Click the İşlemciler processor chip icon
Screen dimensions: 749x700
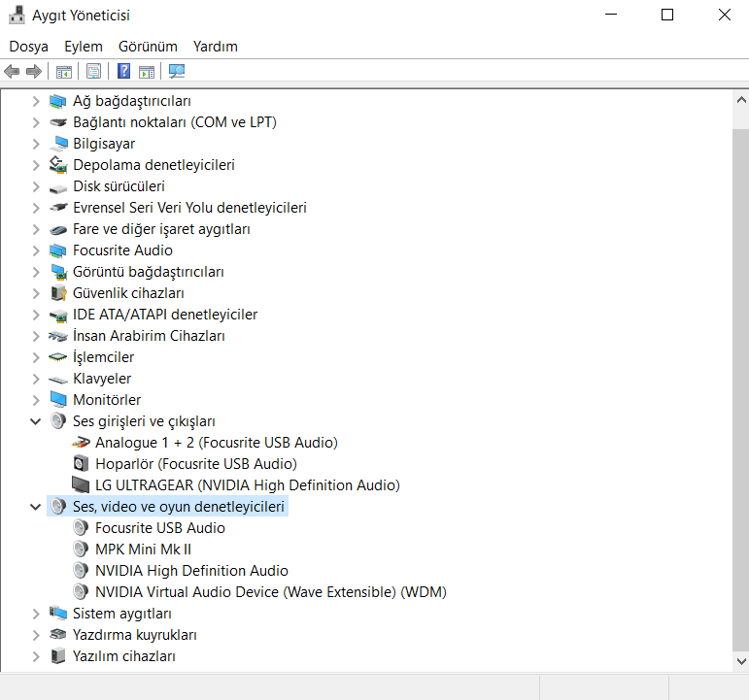pos(57,357)
